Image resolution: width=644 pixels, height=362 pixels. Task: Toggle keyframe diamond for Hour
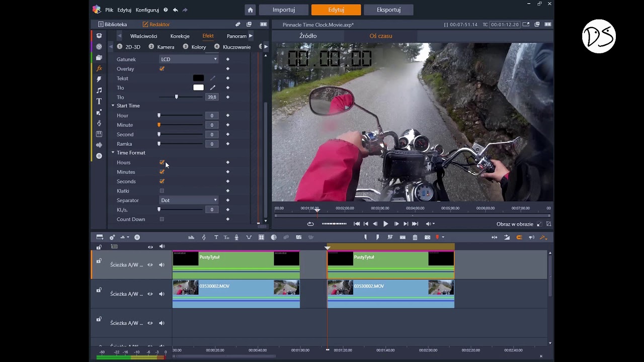228,116
